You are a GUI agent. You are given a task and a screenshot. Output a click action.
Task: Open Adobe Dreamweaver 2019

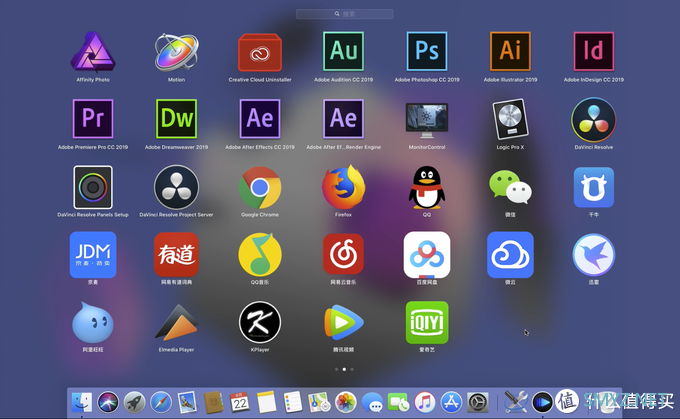click(177, 118)
